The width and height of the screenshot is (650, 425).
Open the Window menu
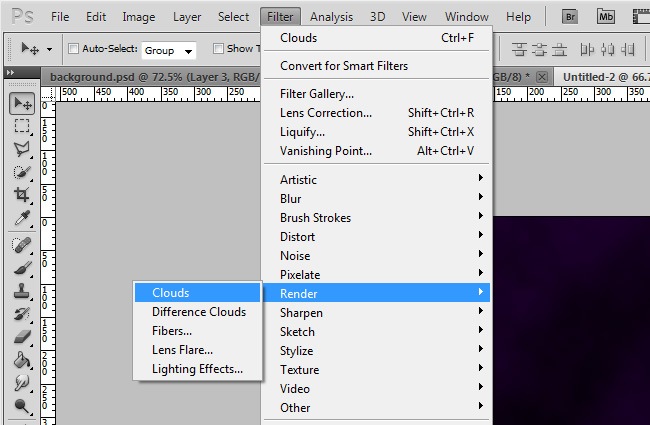click(466, 17)
